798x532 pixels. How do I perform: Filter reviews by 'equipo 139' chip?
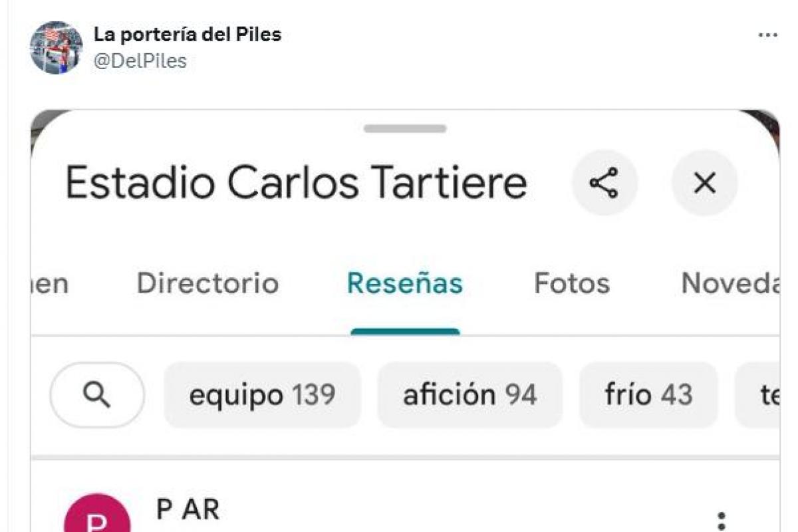click(x=262, y=395)
